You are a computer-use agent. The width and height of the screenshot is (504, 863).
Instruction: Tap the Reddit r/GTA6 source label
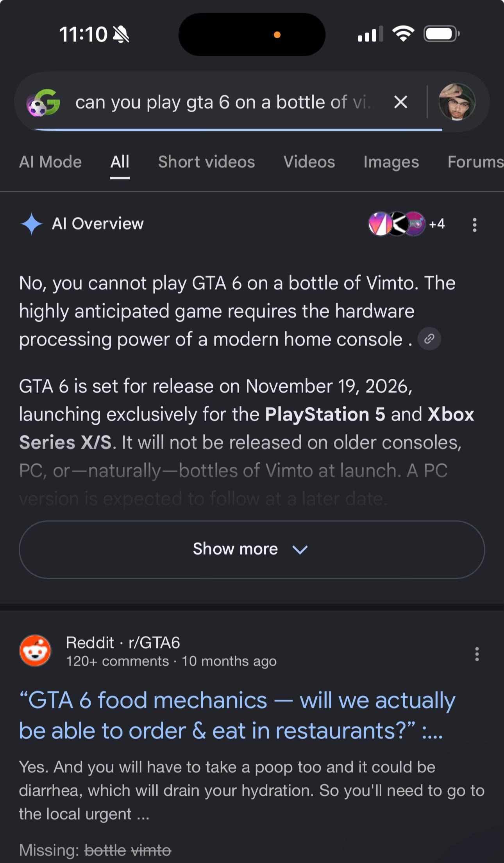click(123, 643)
